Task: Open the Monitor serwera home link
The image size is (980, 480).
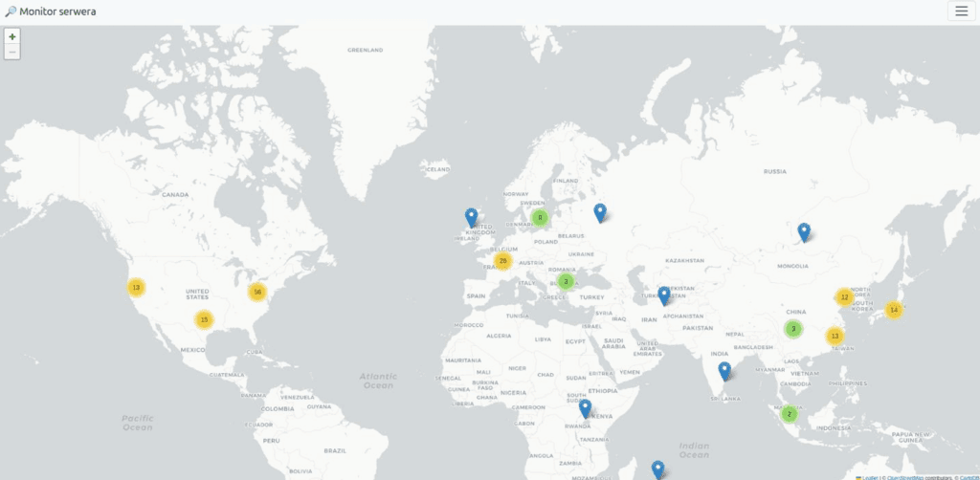Action: pos(50,11)
